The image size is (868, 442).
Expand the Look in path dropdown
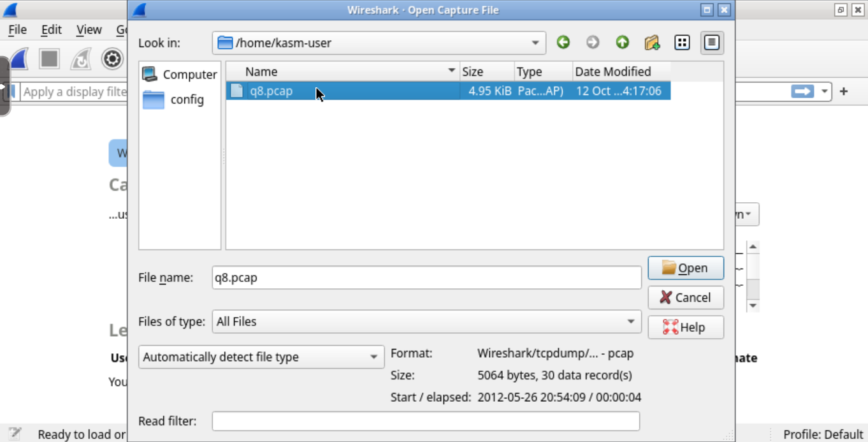click(535, 43)
